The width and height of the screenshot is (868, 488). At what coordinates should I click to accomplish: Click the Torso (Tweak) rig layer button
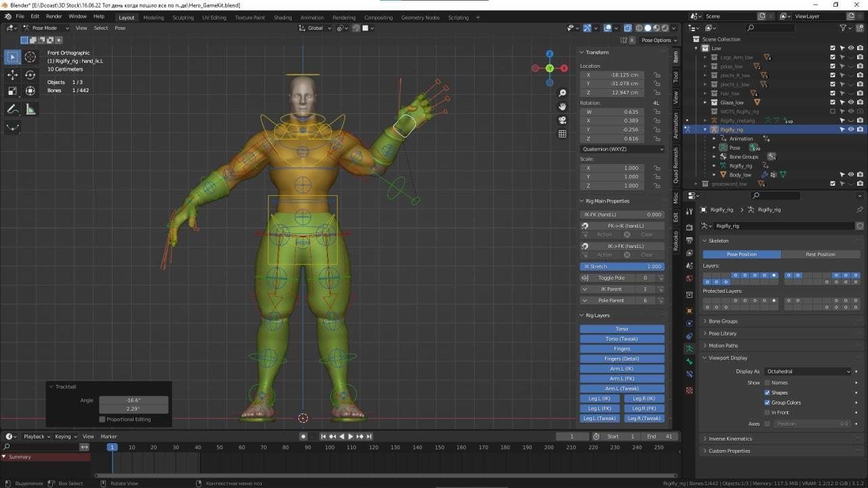point(622,339)
